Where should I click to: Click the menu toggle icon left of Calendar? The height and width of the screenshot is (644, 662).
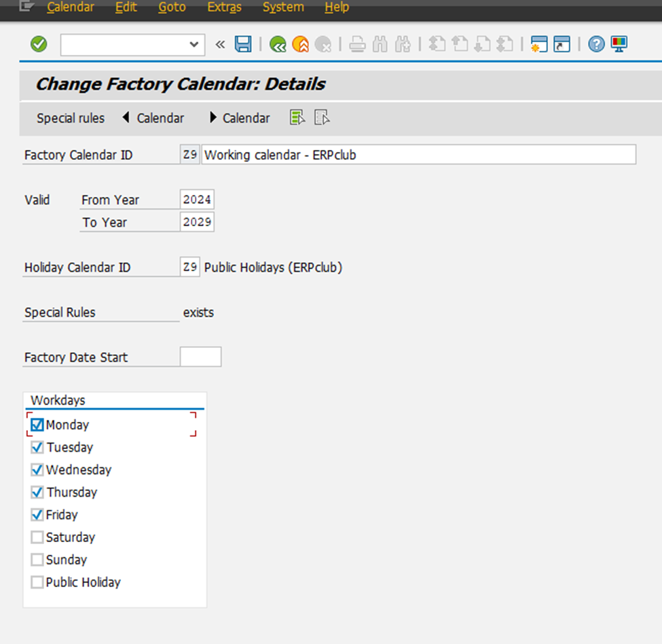point(26,6)
